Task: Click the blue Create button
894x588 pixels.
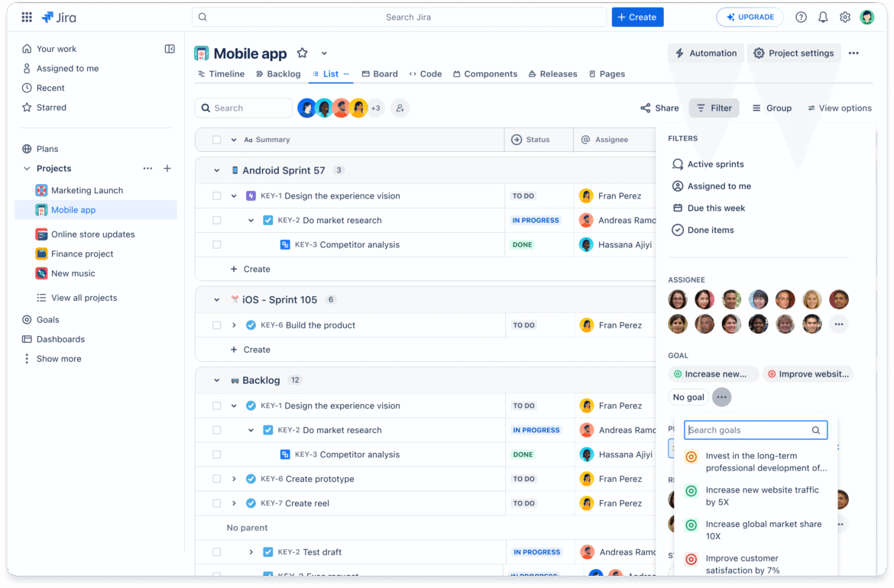Action: tap(637, 17)
